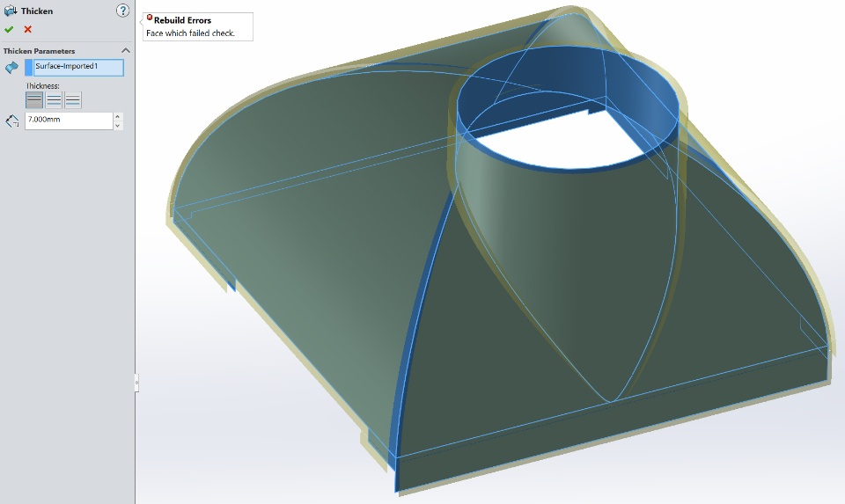
Task: Click the Rebuild Errors message
Action: [x=198, y=26]
